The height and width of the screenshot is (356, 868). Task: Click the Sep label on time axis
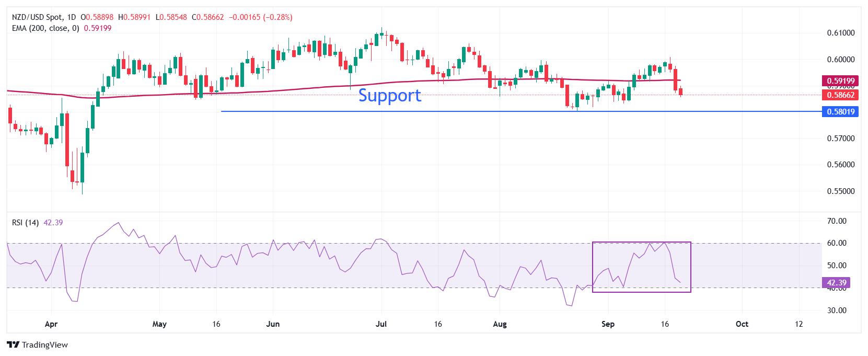pyautogui.click(x=607, y=324)
